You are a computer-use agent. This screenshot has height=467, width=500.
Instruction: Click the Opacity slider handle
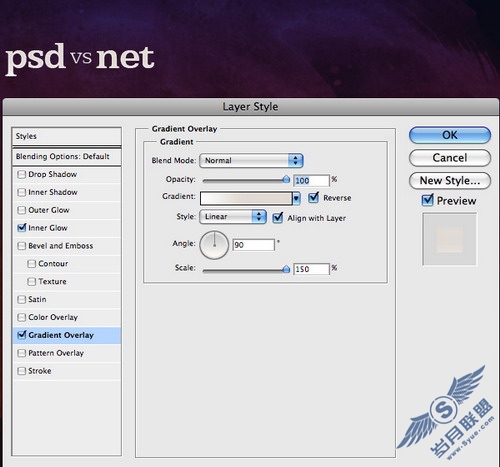click(286, 180)
